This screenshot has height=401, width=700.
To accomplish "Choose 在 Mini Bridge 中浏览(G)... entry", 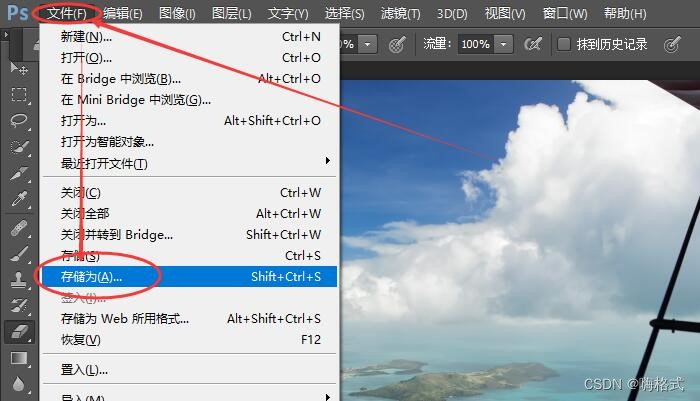I will (190, 100).
